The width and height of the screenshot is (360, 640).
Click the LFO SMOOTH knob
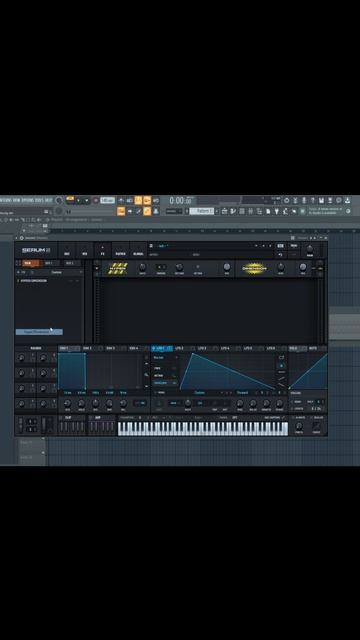[x=266, y=403]
